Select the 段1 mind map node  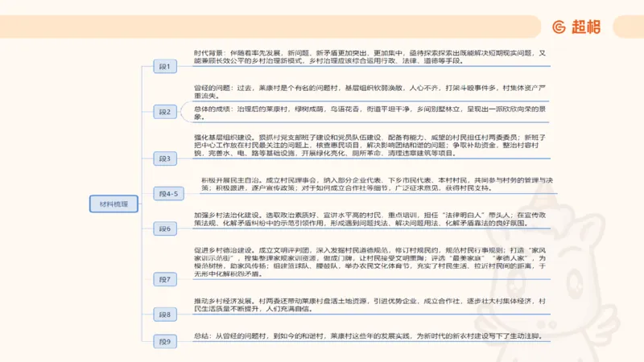(x=165, y=67)
